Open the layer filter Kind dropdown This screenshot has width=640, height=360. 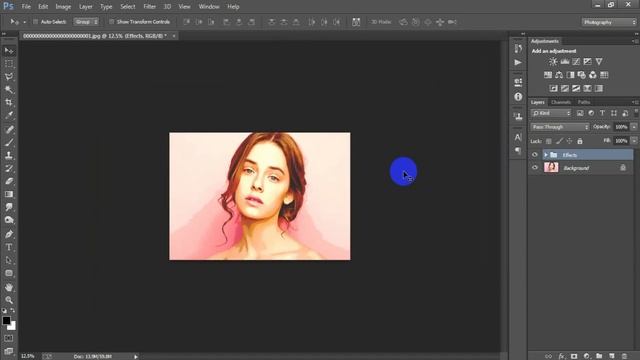tap(551, 113)
